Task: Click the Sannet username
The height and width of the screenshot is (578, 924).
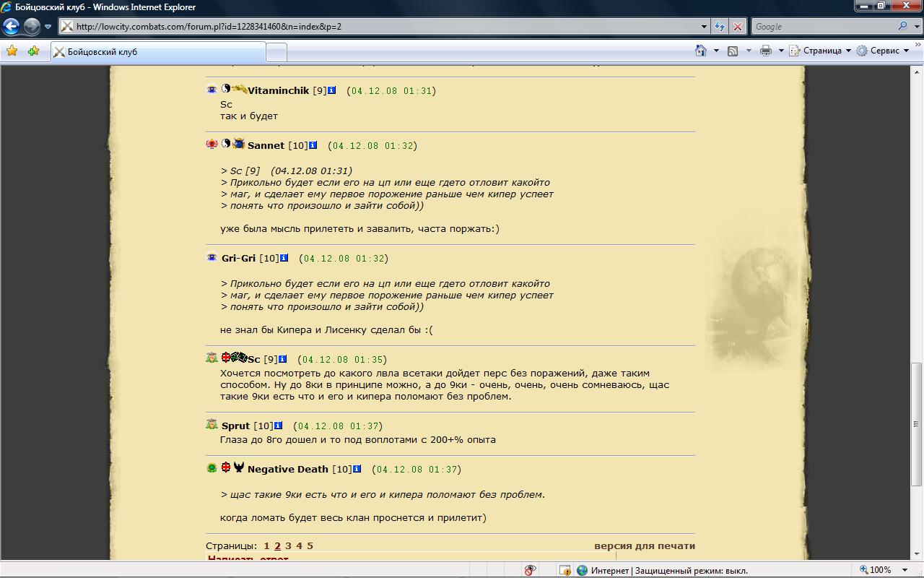Action: click(266, 145)
